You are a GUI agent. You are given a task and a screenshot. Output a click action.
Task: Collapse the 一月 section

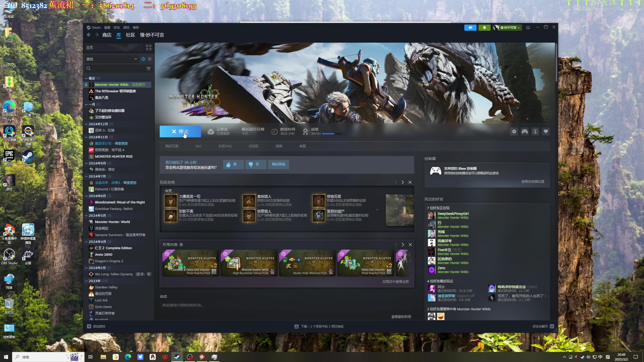tap(86, 104)
